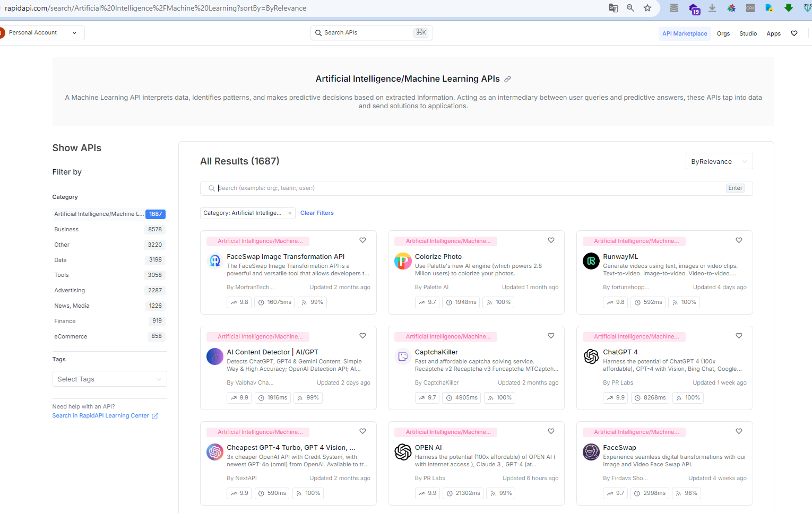Click the CaptchaKiller logo icon

403,357
